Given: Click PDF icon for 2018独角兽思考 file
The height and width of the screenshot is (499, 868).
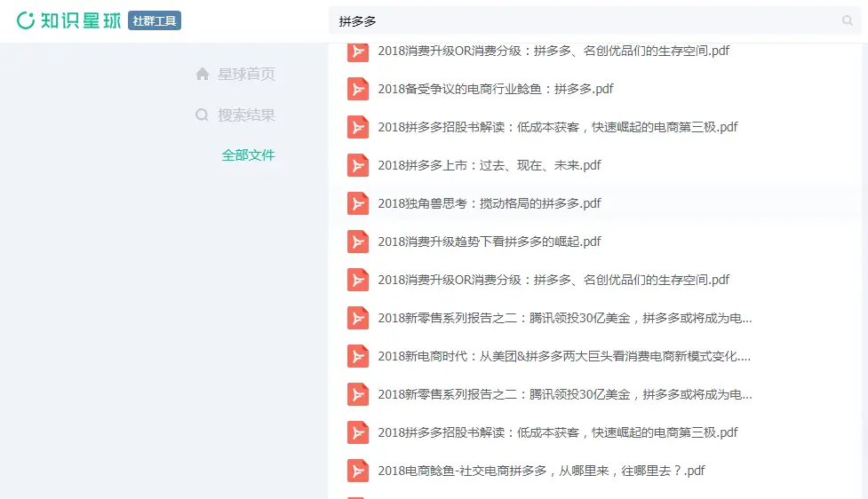Looking at the screenshot, I should tap(357, 203).
